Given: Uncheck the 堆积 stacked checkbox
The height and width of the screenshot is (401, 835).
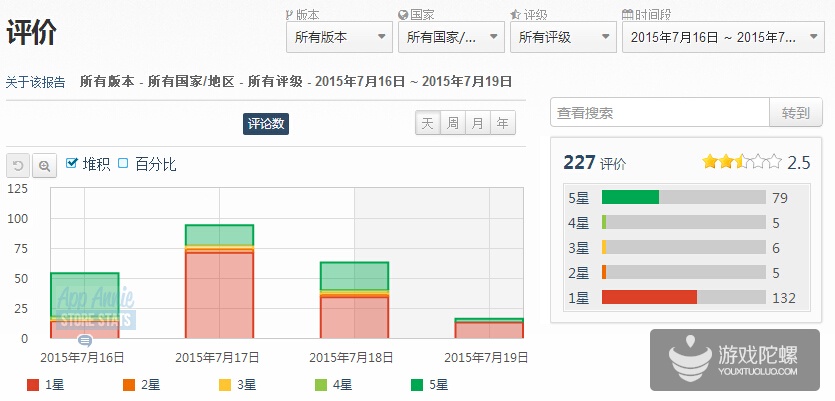Looking at the screenshot, I should (72, 163).
